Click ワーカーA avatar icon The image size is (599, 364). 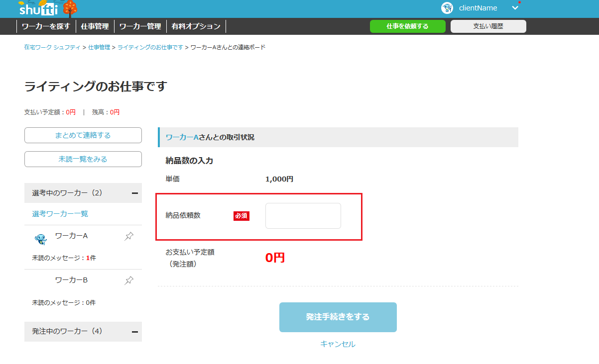tap(41, 239)
